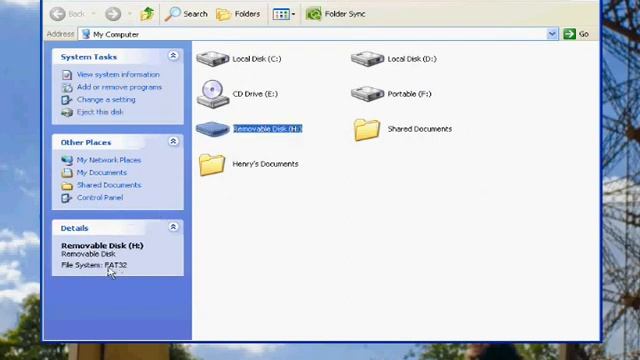Open the Views dropdown button
640x360 pixels.
pyautogui.click(x=284, y=14)
